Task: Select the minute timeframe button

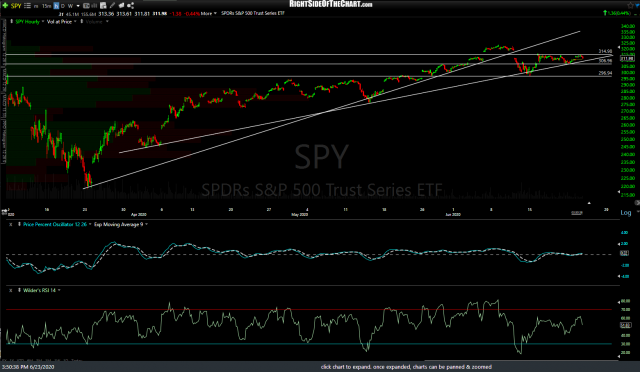Action: [36, 6]
